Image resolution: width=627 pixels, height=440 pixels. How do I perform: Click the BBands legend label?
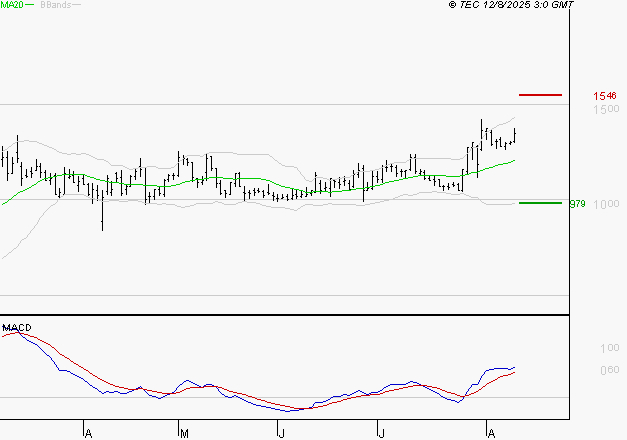pos(56,5)
